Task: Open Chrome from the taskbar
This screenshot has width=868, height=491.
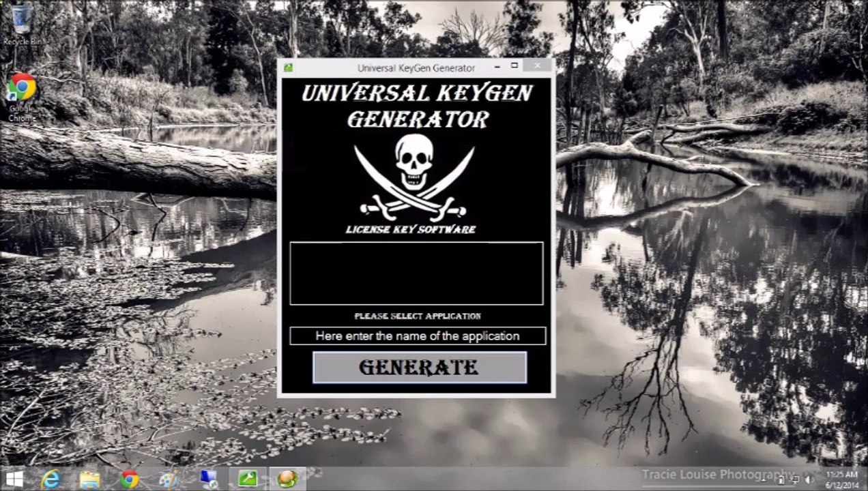Action: click(129, 479)
